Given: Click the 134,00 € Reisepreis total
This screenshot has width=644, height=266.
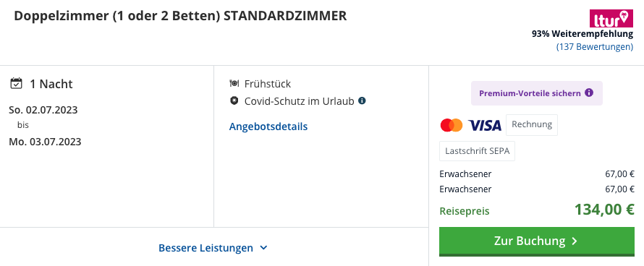Looking at the screenshot, I should tap(604, 210).
